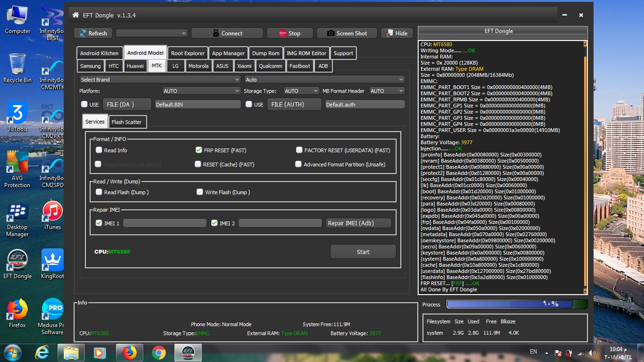
Task: Enable USE checkbox for FILE (AUTH)
Action: 249,104
